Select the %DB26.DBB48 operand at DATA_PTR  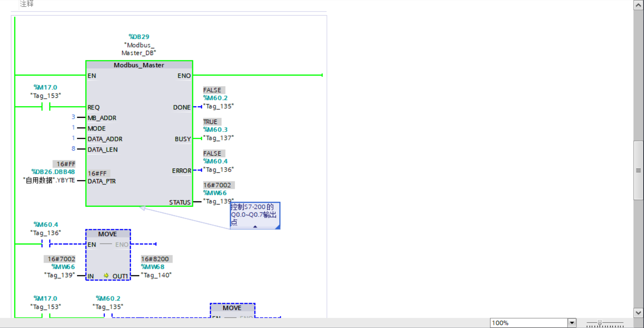click(53, 172)
